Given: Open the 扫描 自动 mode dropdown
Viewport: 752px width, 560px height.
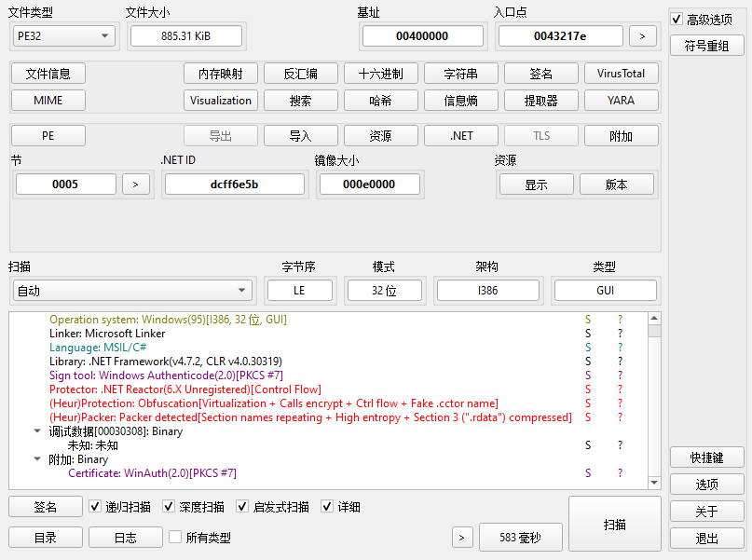Looking at the screenshot, I should [132, 291].
